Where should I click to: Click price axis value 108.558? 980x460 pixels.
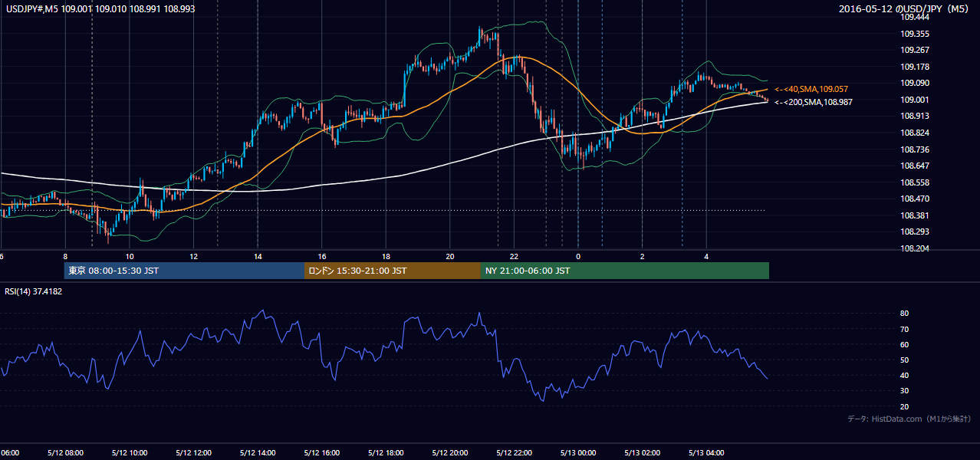click(915, 182)
